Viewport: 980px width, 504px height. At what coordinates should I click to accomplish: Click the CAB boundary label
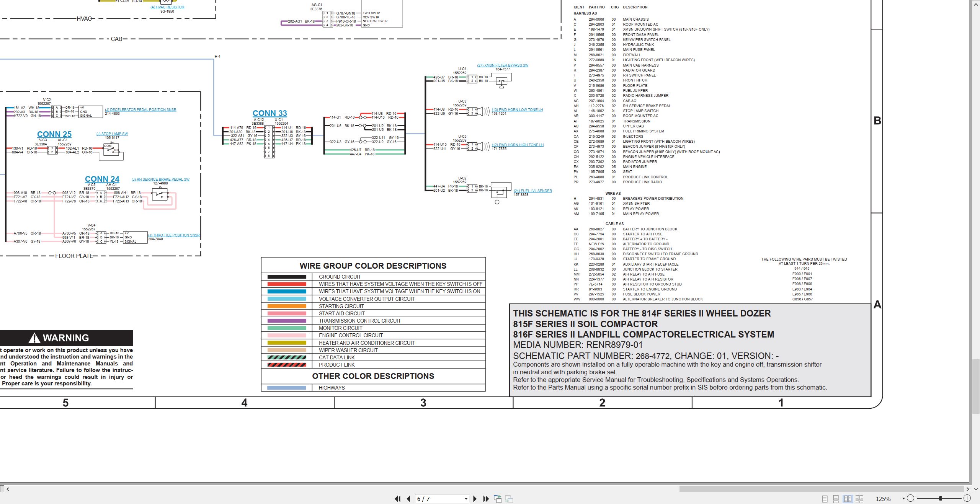tap(117, 39)
